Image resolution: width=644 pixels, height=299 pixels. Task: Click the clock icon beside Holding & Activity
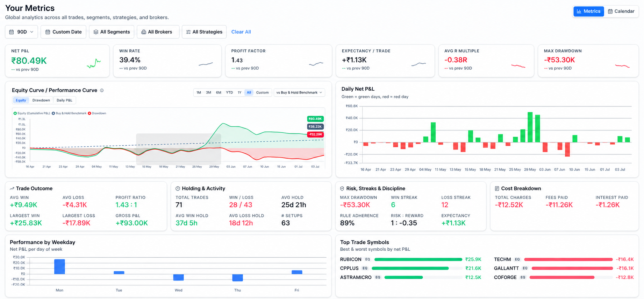(x=178, y=188)
